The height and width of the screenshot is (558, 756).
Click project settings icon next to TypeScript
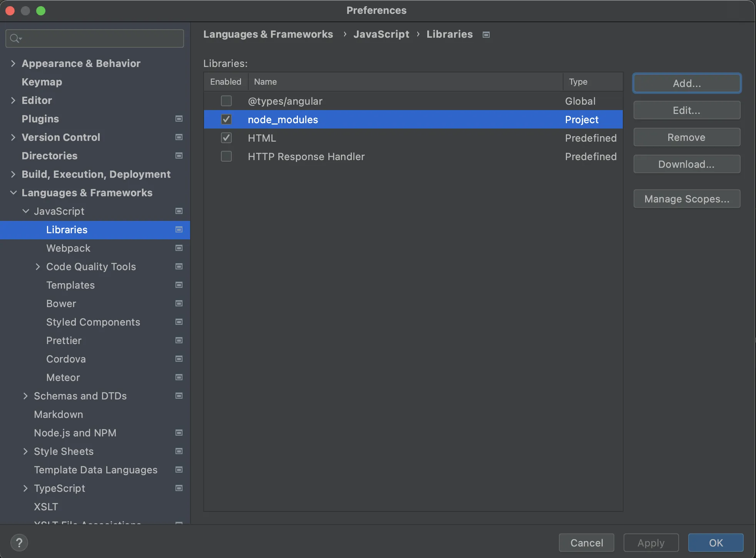point(179,488)
